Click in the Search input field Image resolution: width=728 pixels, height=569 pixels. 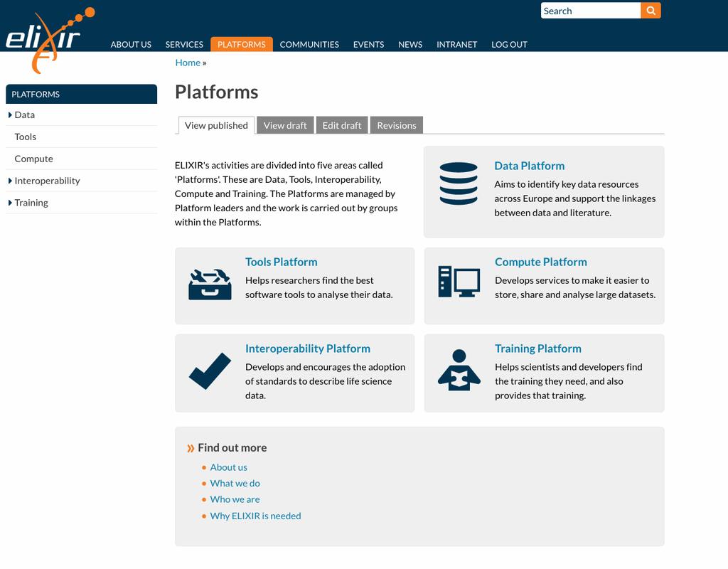coord(591,11)
